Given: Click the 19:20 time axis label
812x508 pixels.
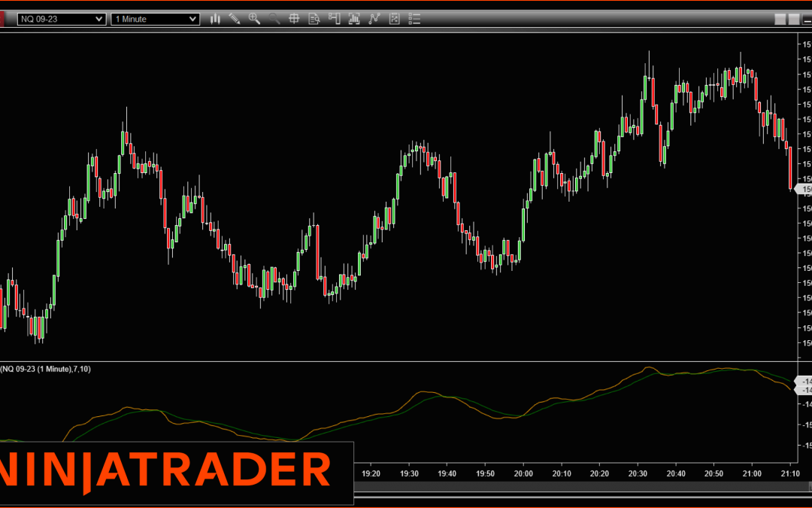Looking at the screenshot, I should 371,473.
